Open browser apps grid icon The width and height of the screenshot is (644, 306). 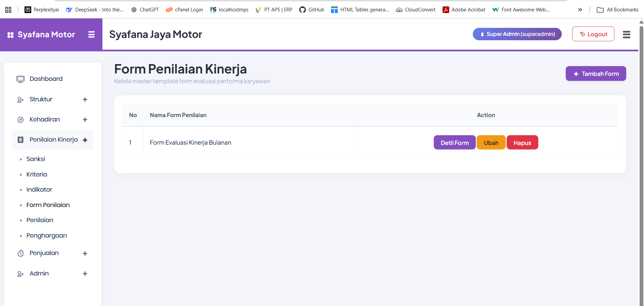(8, 10)
